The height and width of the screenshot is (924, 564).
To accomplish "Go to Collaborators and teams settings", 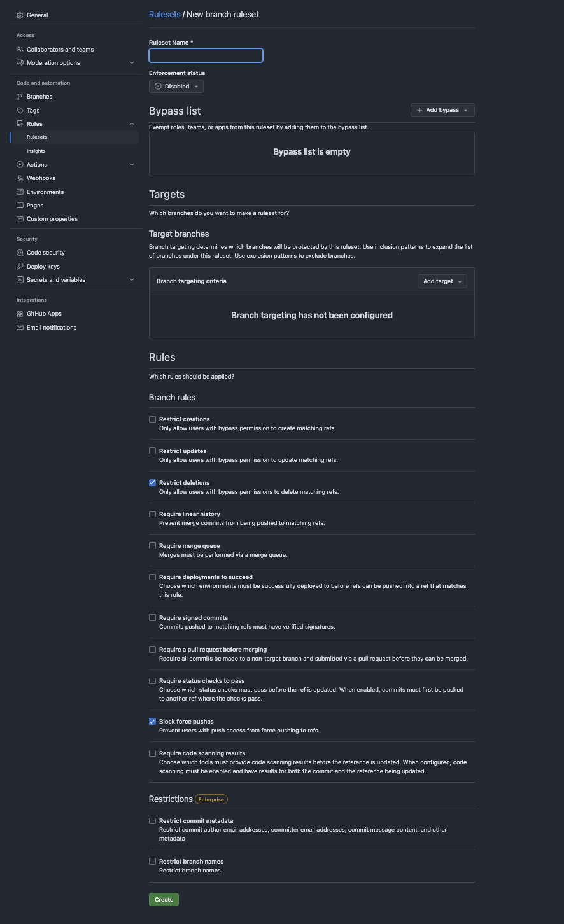I will (x=60, y=50).
